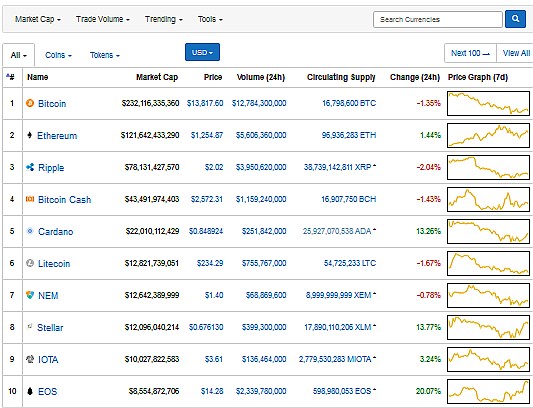
Task: Click EOS volume $2,339,780,000
Action: 261,391
